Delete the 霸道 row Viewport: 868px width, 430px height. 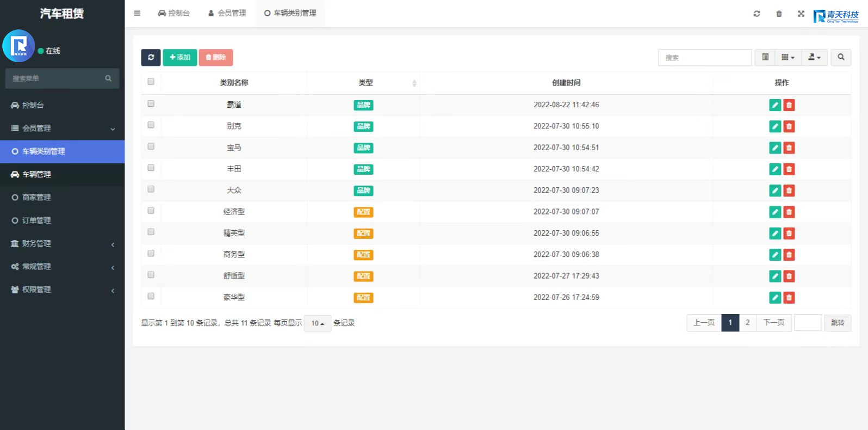pyautogui.click(x=789, y=105)
